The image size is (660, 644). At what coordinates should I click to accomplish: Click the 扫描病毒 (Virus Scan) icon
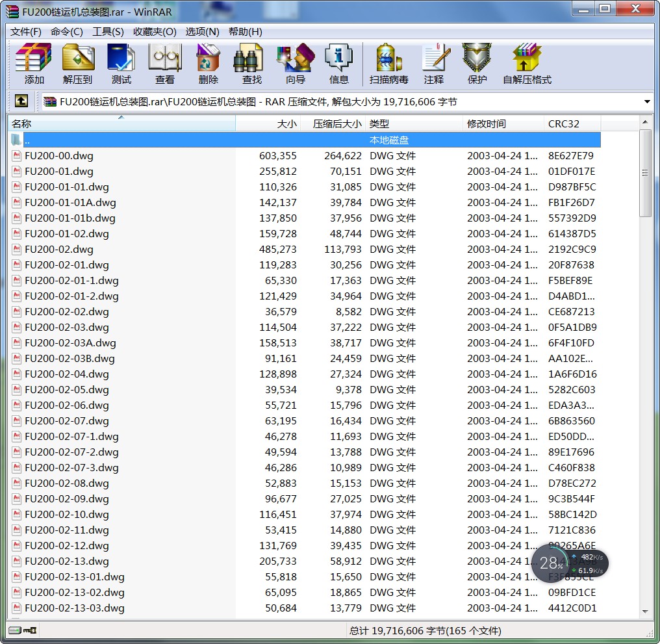pos(388,64)
